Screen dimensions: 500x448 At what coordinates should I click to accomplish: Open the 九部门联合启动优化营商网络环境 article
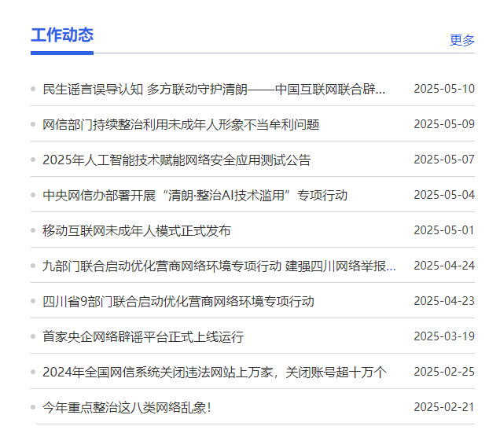click(219, 266)
